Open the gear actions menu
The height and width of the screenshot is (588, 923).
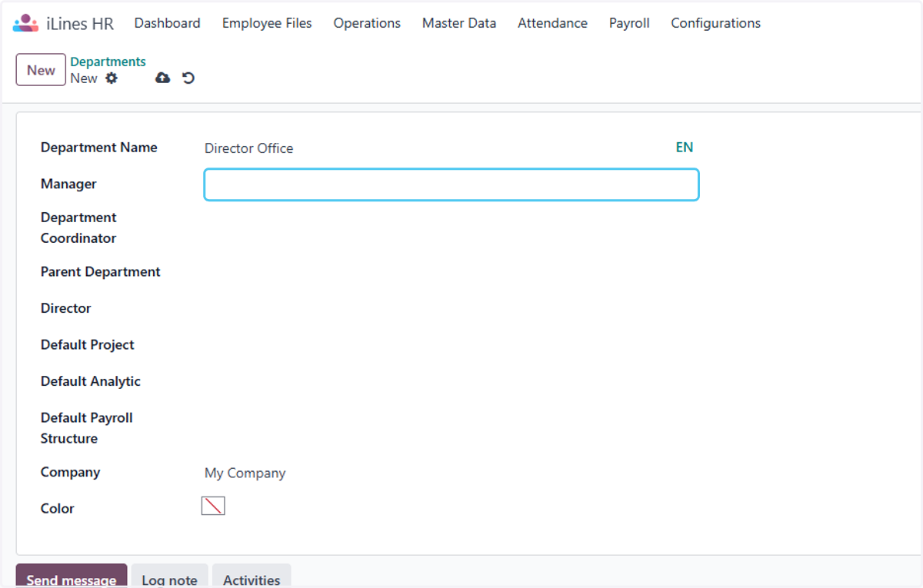tap(112, 78)
